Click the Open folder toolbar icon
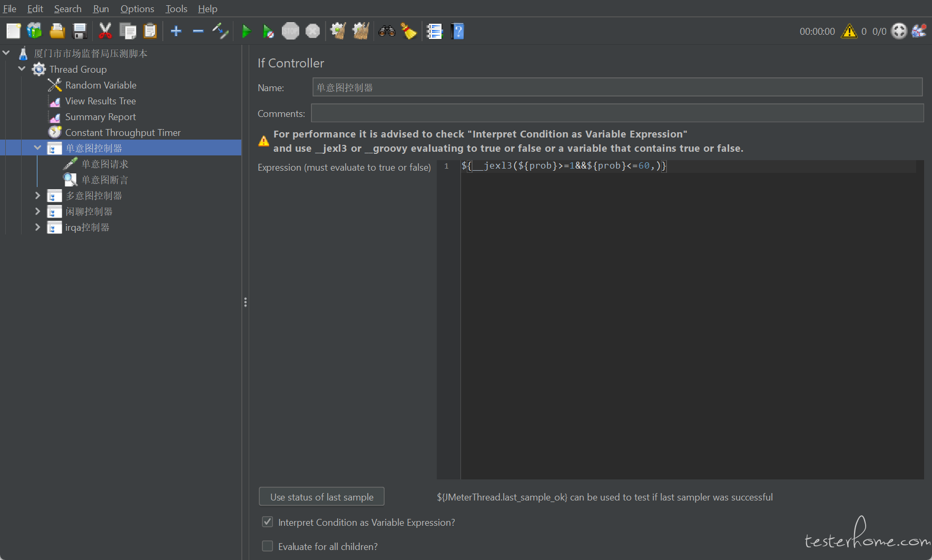This screenshot has height=560, width=932. 57,32
